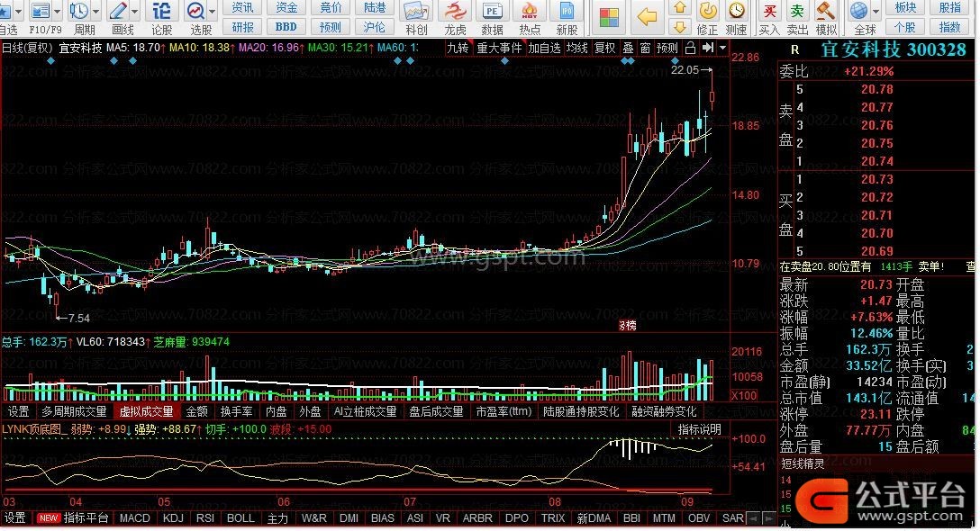Toggle the 复权 price adjustment option
980x531 pixels.
click(x=604, y=48)
